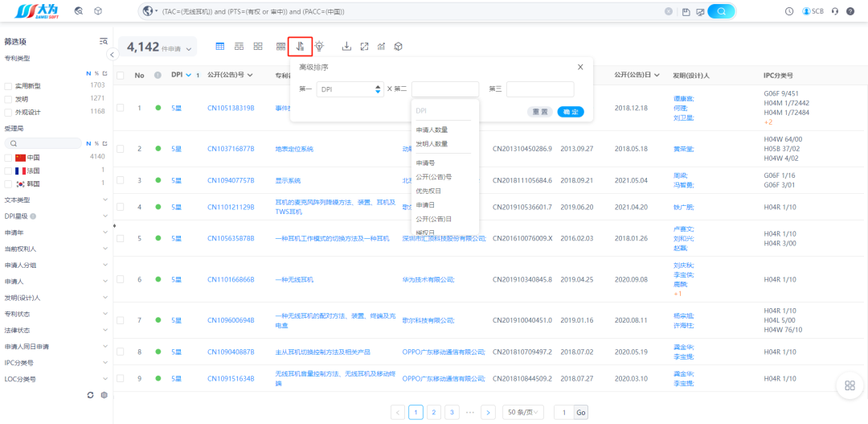Click the cube icon in the results toolbar

click(398, 47)
